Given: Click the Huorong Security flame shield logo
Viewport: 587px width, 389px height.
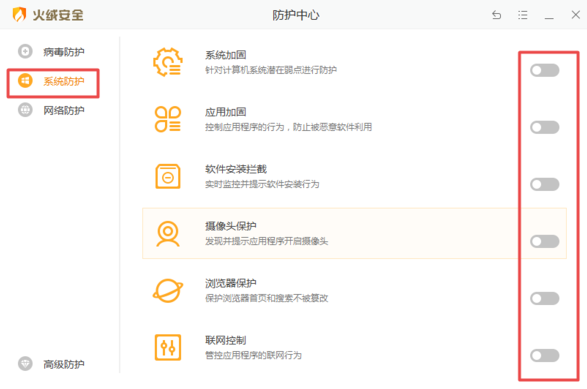Looking at the screenshot, I should point(19,15).
